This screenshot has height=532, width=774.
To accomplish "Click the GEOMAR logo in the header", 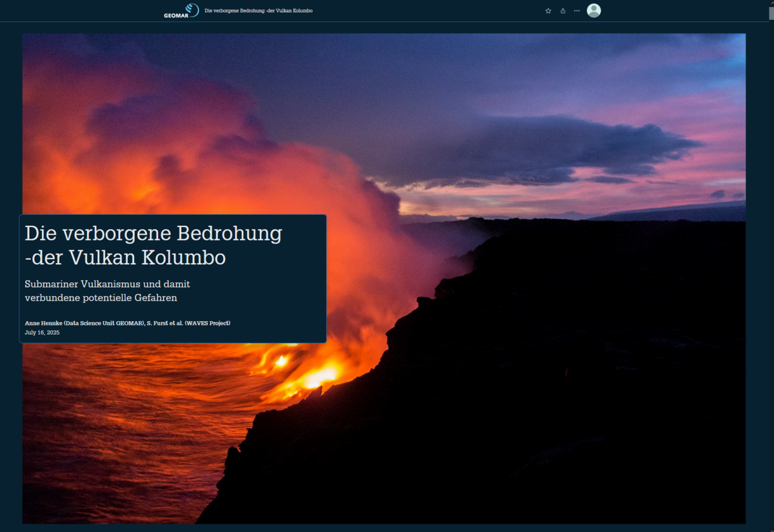I will (x=181, y=10).
